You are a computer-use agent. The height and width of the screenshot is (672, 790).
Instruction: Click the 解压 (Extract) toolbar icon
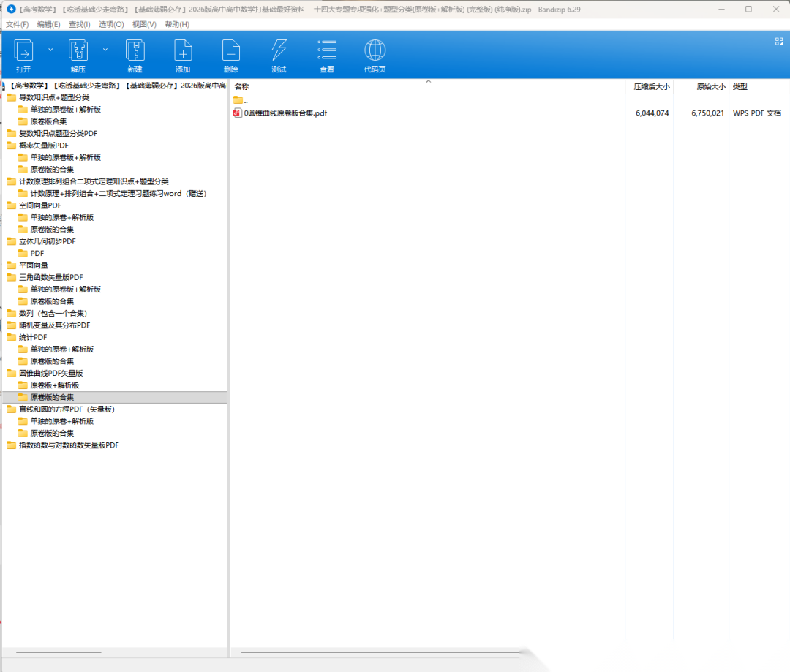click(78, 51)
